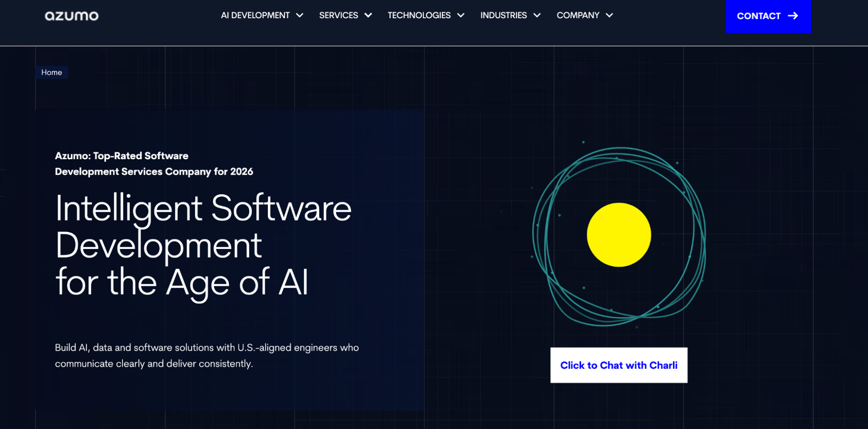Click to Chat with Charli button

(x=619, y=365)
